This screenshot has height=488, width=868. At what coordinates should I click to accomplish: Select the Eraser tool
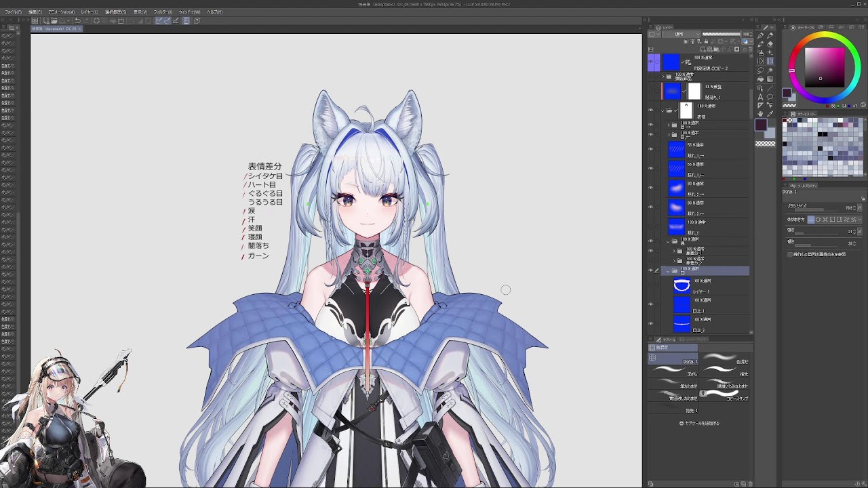(770, 44)
